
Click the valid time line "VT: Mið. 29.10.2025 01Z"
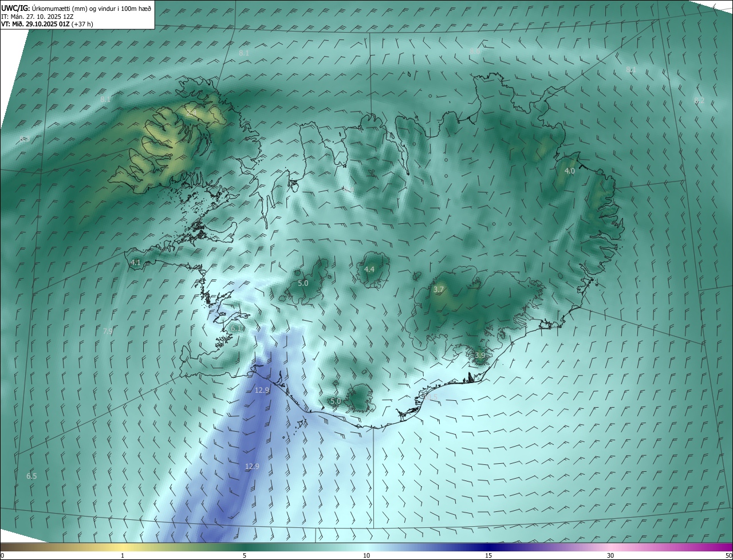tap(35, 24)
